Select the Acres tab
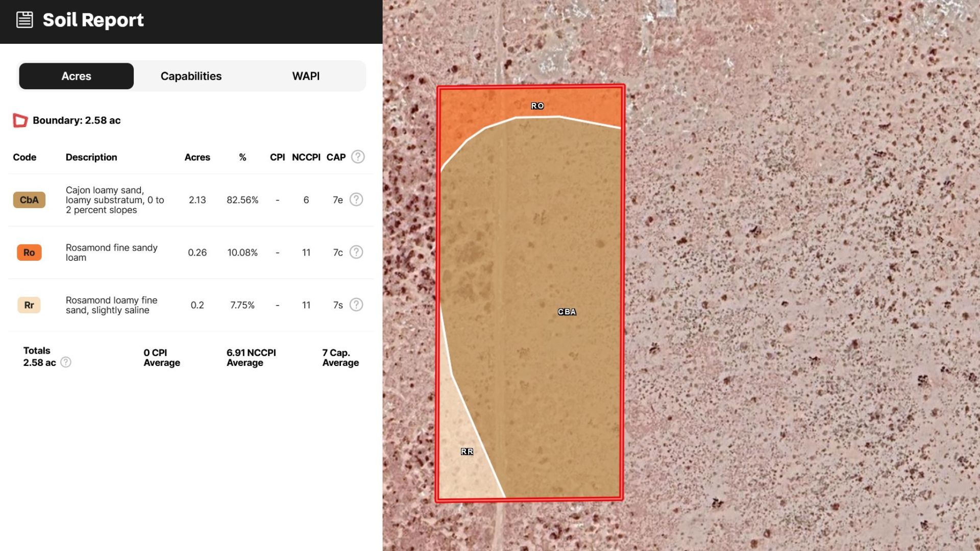This screenshot has width=980, height=551. point(77,76)
